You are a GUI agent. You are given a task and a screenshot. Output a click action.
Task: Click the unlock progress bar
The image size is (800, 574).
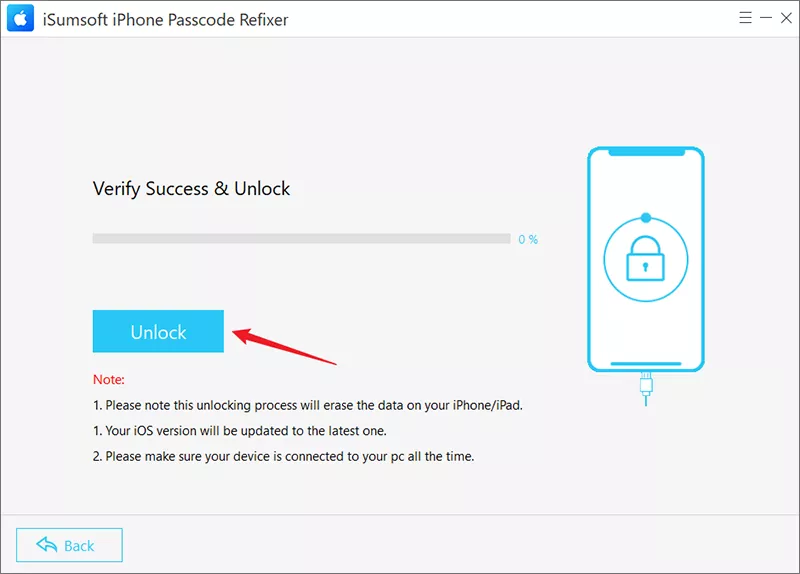click(302, 239)
